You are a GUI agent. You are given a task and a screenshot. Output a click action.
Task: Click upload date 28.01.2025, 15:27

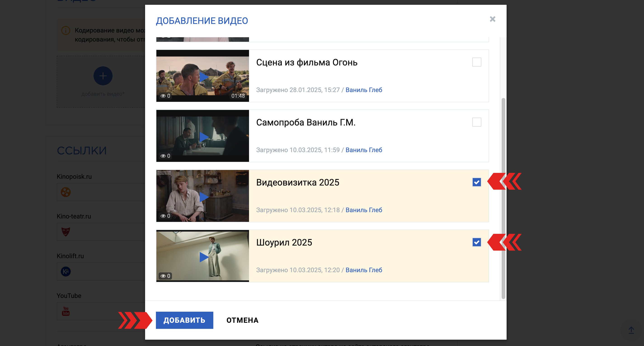point(315,90)
